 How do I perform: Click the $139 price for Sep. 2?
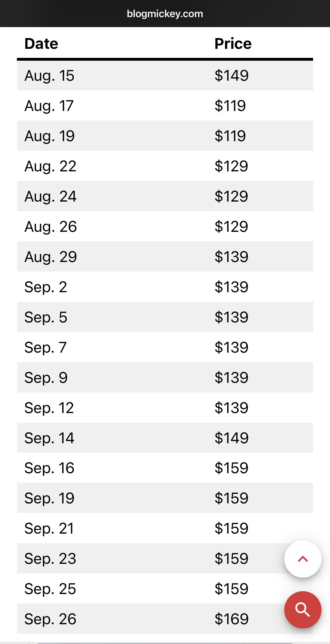click(x=232, y=287)
